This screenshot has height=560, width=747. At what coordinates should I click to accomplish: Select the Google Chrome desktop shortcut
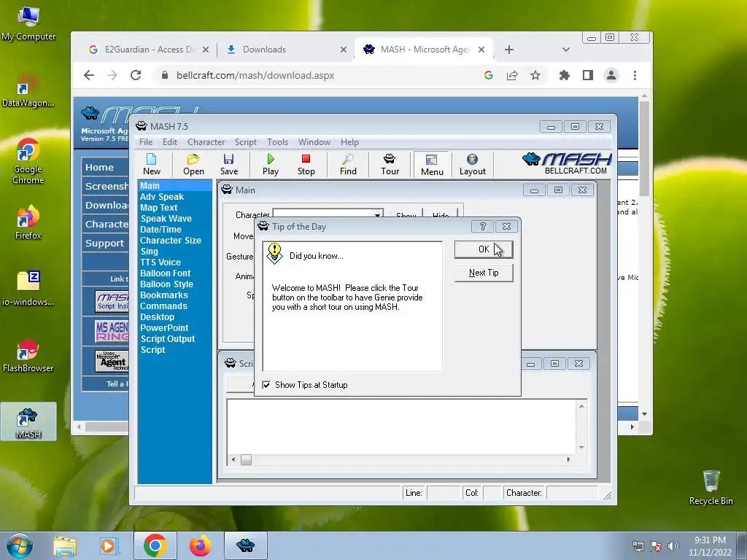click(x=28, y=162)
